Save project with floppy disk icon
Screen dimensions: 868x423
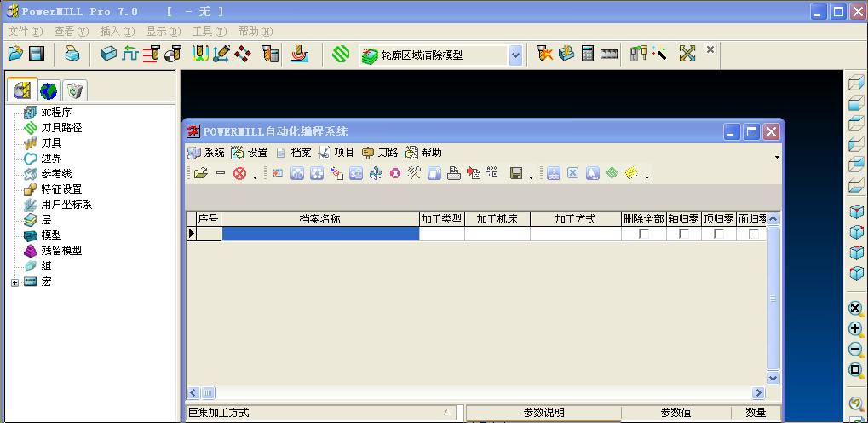pos(37,54)
